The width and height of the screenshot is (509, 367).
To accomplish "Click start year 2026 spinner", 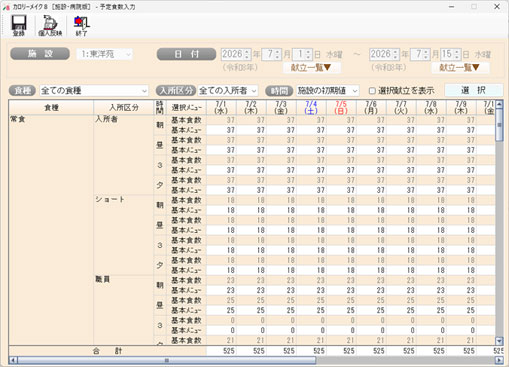I will pyautogui.click(x=236, y=54).
